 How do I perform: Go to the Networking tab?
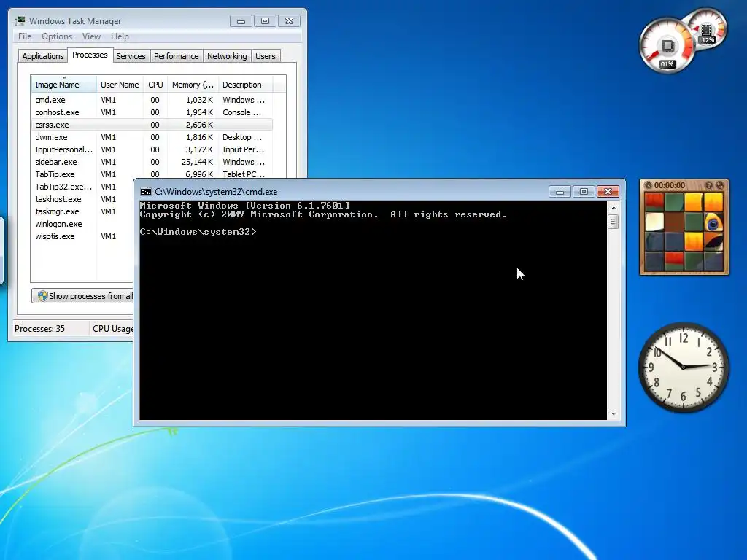pos(227,56)
